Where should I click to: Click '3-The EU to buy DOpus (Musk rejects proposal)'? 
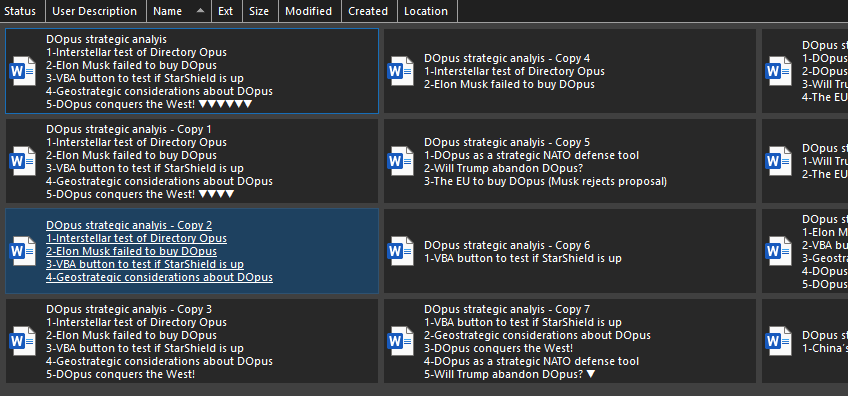click(545, 181)
